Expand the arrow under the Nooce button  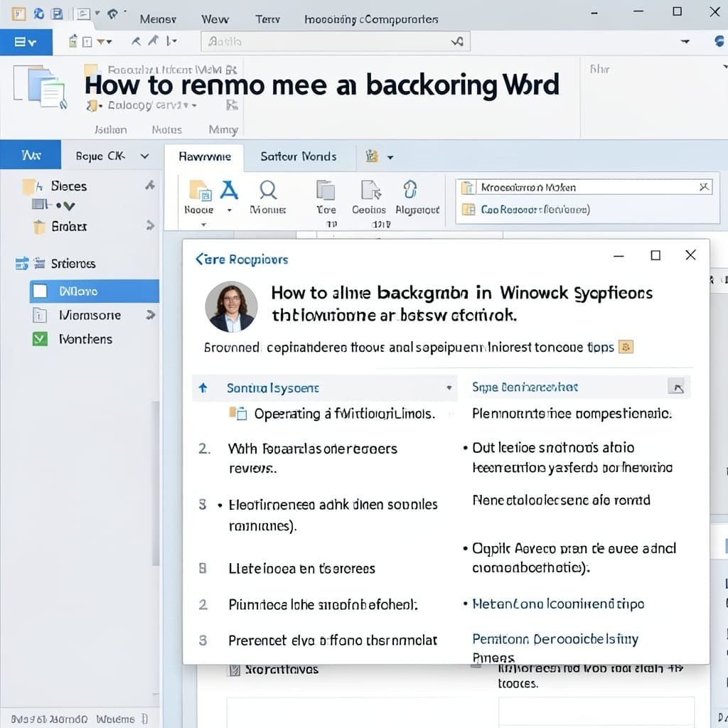(x=203, y=225)
